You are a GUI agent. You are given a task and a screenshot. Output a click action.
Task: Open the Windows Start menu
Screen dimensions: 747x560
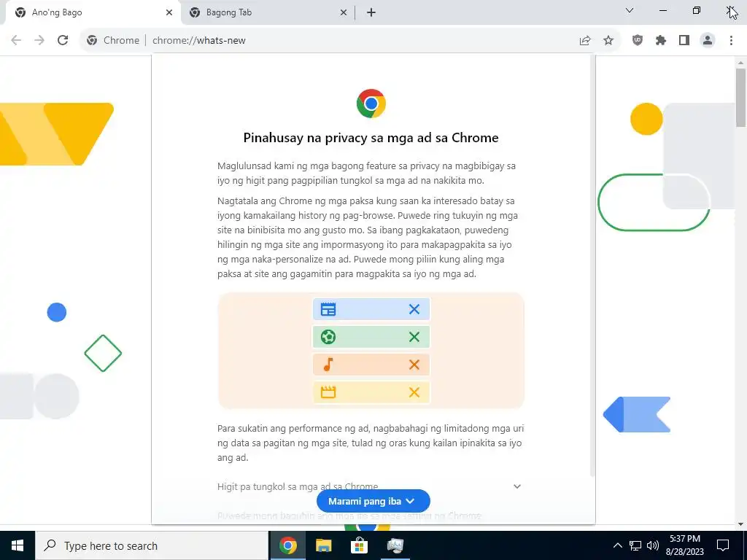[18, 545]
